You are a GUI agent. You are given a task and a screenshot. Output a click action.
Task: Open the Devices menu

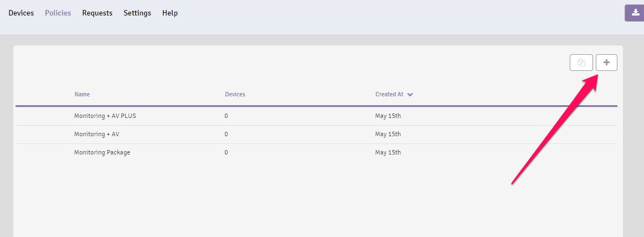pyautogui.click(x=21, y=13)
